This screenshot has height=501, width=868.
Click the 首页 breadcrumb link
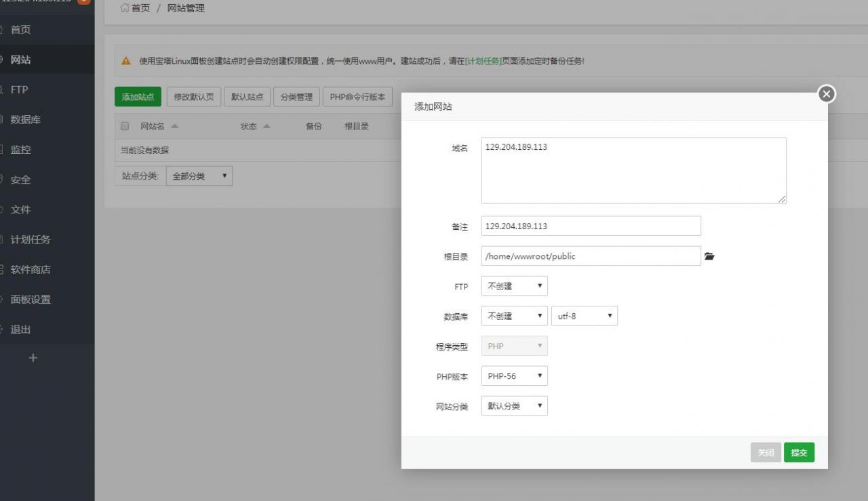pos(140,8)
